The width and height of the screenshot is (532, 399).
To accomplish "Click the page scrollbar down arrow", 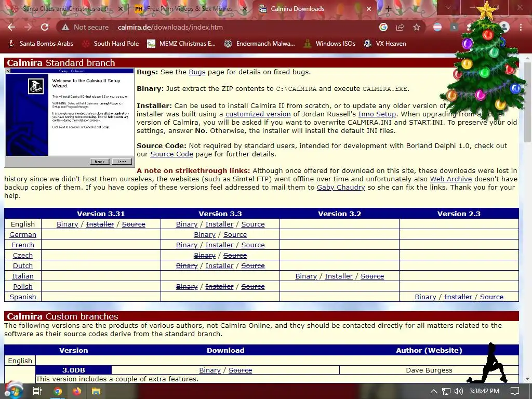I will pos(527,379).
